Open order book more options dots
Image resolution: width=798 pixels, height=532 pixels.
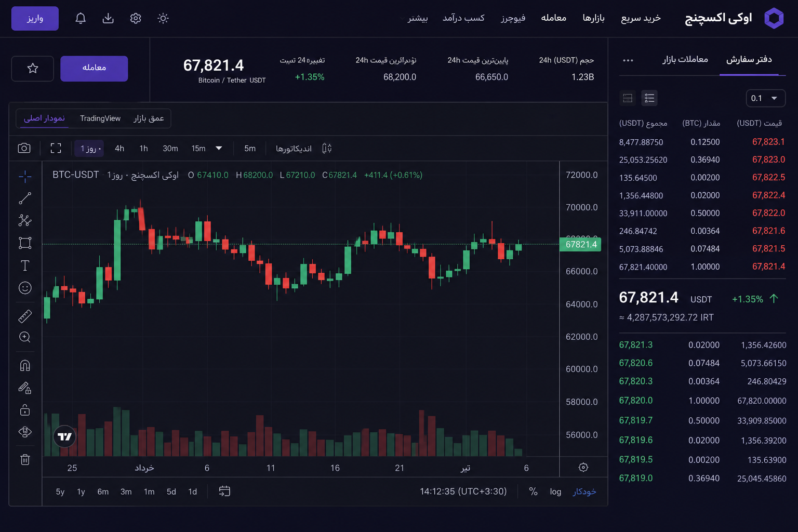(x=628, y=60)
